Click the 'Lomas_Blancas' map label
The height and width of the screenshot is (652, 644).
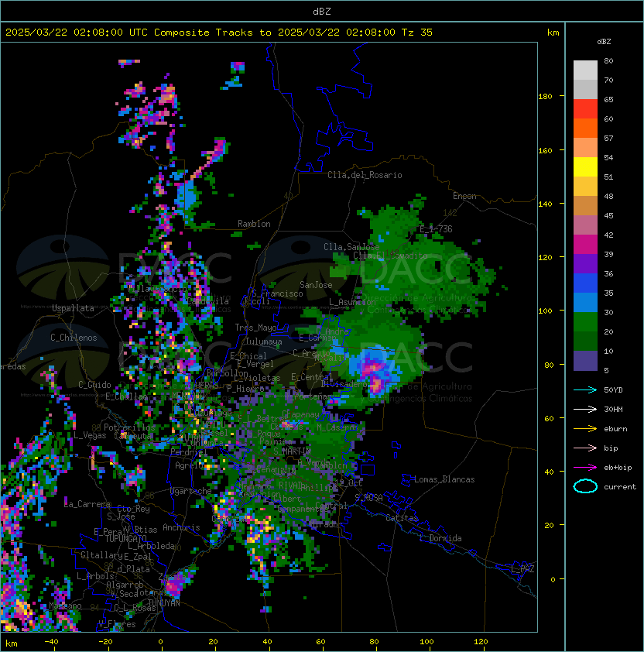[x=444, y=479]
